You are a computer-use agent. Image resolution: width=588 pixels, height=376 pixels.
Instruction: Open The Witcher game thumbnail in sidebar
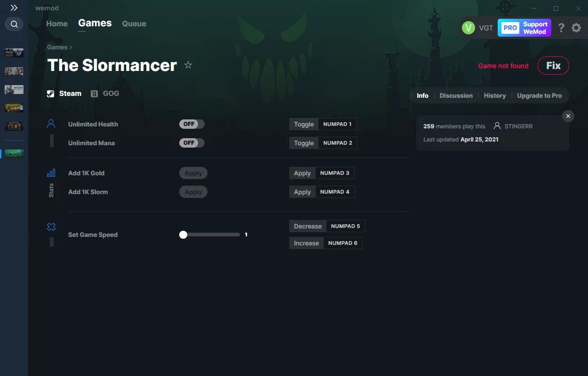(x=14, y=89)
